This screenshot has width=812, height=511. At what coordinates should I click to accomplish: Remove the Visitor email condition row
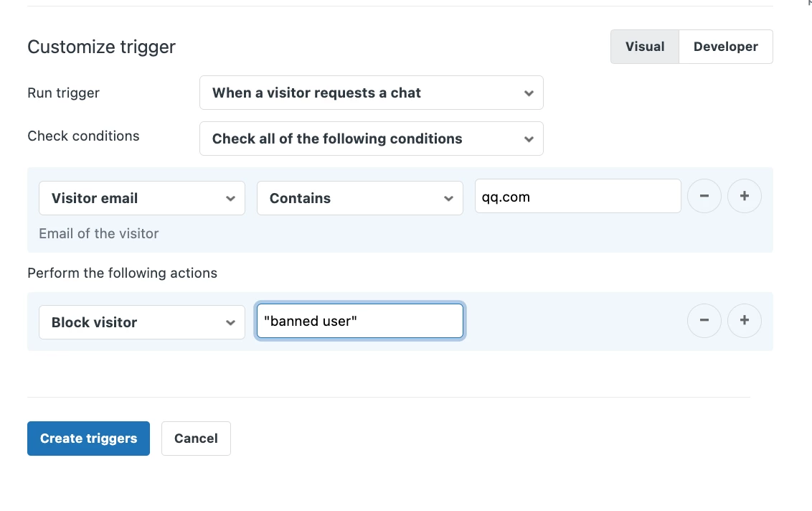pyautogui.click(x=704, y=196)
